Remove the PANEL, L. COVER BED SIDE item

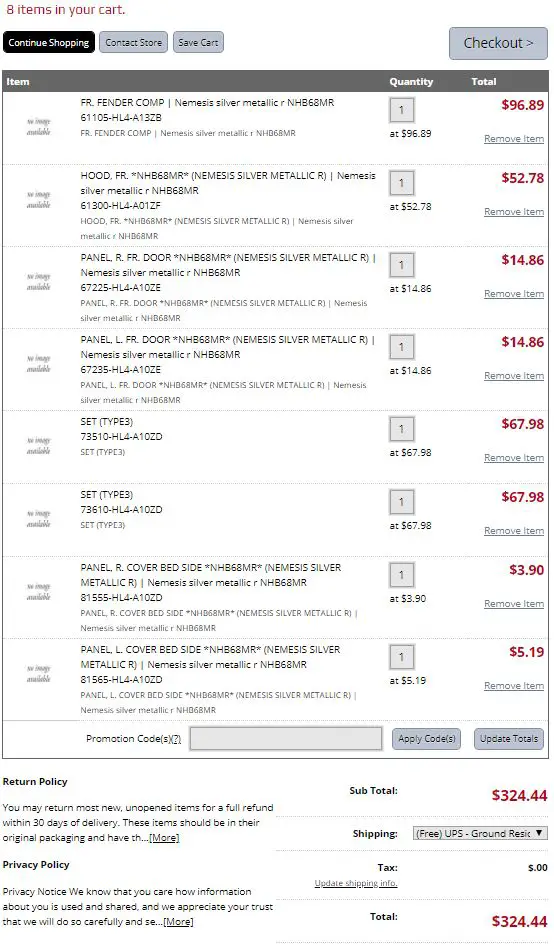click(514, 686)
